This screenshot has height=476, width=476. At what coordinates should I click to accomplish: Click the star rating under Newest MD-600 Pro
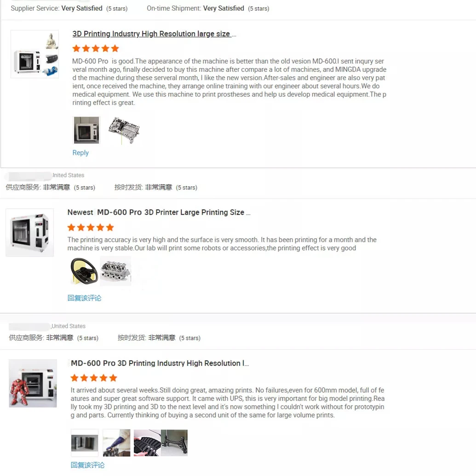point(91,227)
